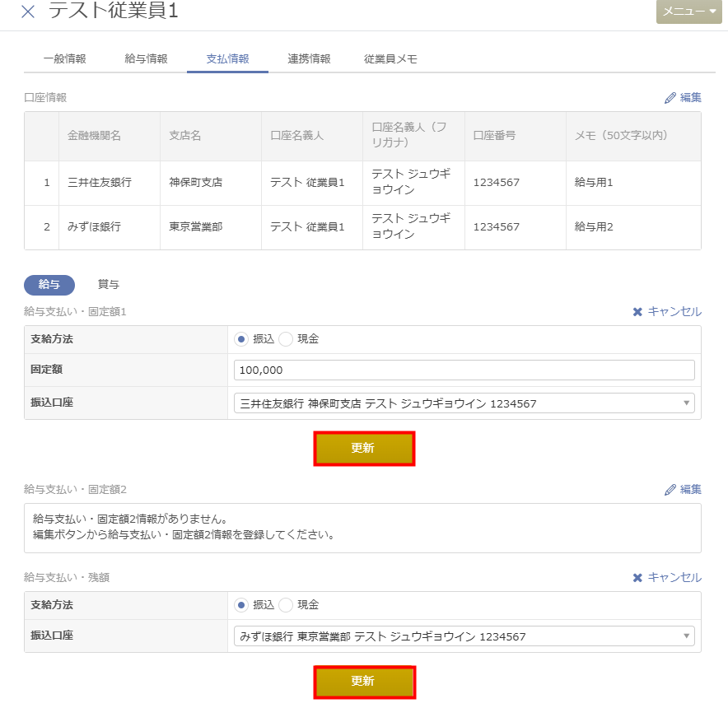The image size is (728, 708).
Task: Cancel editing 給与支払い・残額 via X icon
Action: 637,577
